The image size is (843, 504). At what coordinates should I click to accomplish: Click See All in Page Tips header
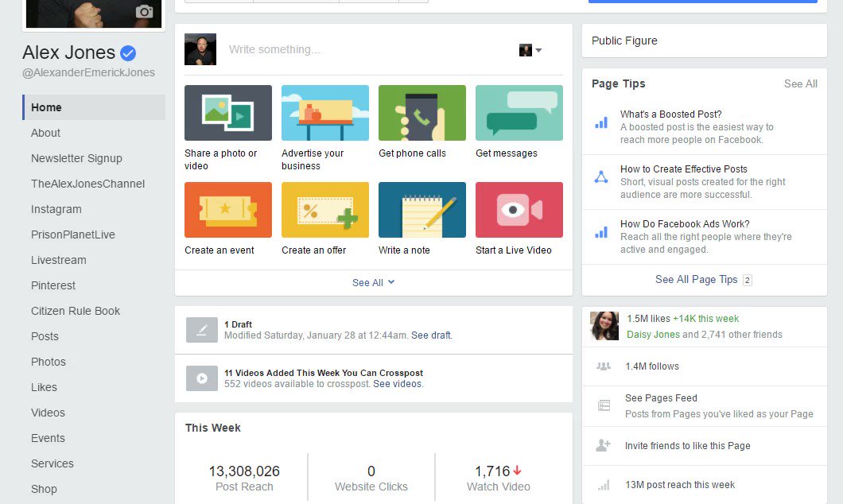coord(801,83)
